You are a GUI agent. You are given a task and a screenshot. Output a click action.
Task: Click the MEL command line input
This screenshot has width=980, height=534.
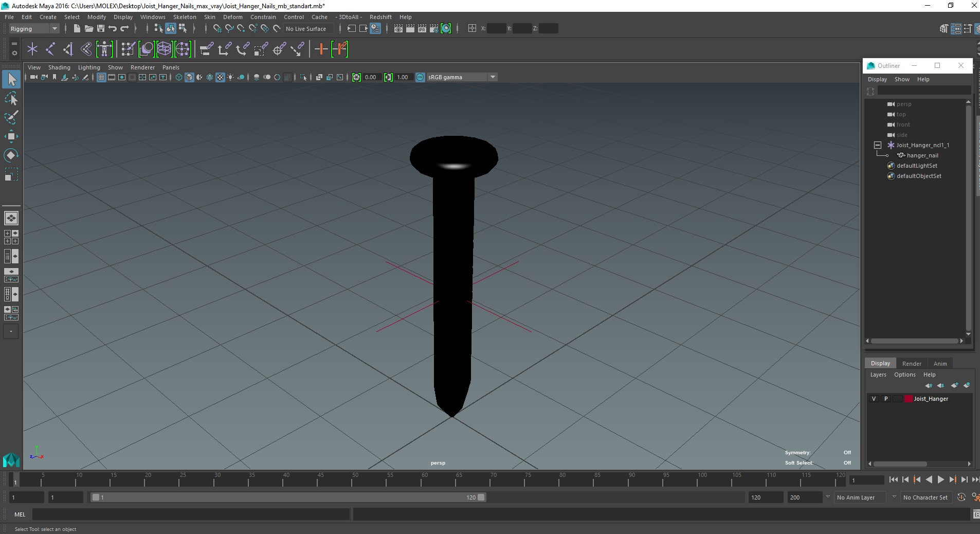[x=191, y=514]
